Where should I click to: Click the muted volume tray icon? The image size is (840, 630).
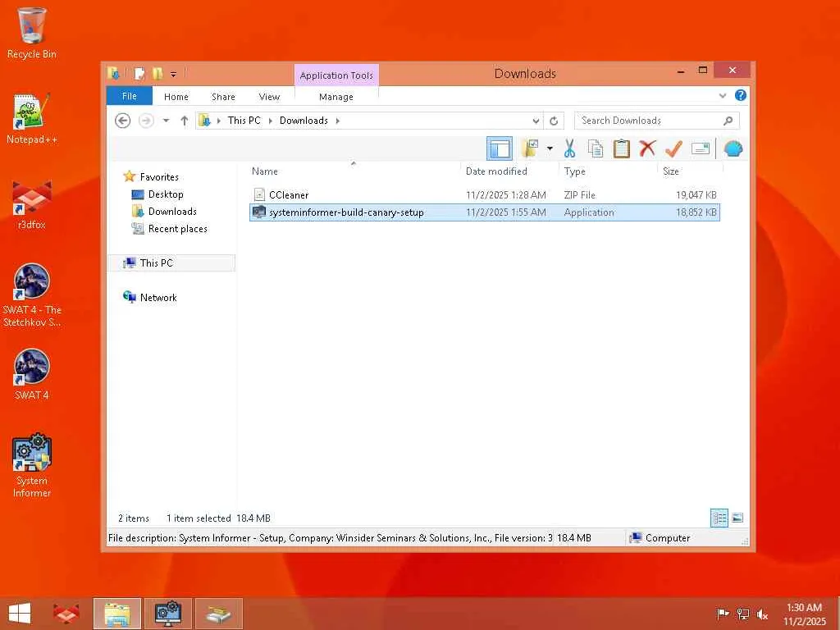tap(762, 614)
